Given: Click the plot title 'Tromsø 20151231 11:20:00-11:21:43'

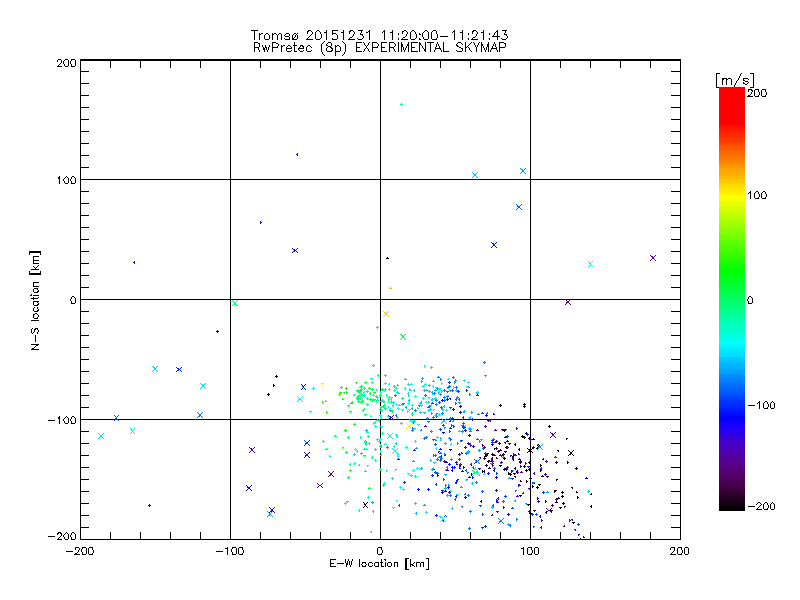Looking at the screenshot, I should (x=379, y=35).
